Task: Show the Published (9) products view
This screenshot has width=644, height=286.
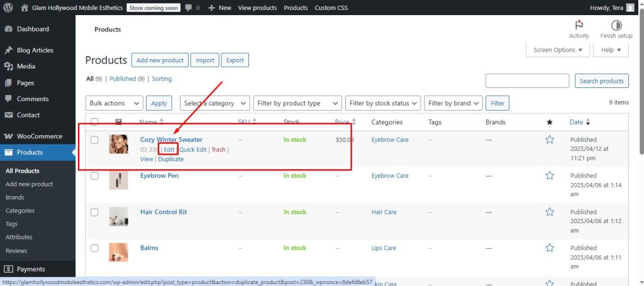Action: (127, 79)
